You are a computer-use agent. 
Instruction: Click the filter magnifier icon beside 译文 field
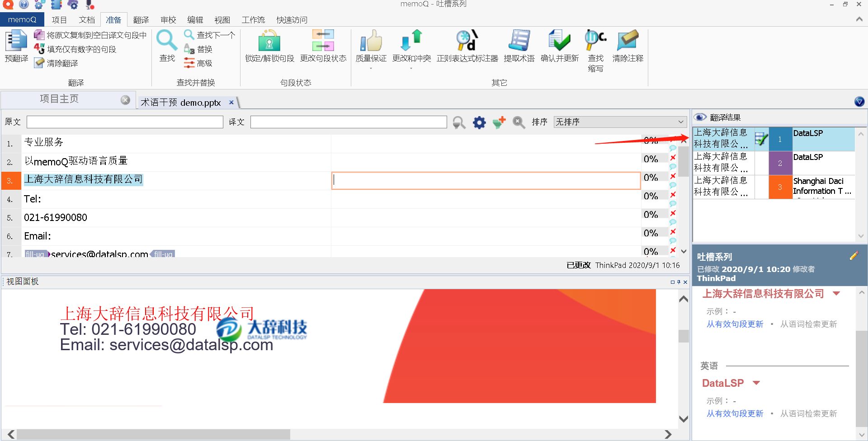(459, 122)
